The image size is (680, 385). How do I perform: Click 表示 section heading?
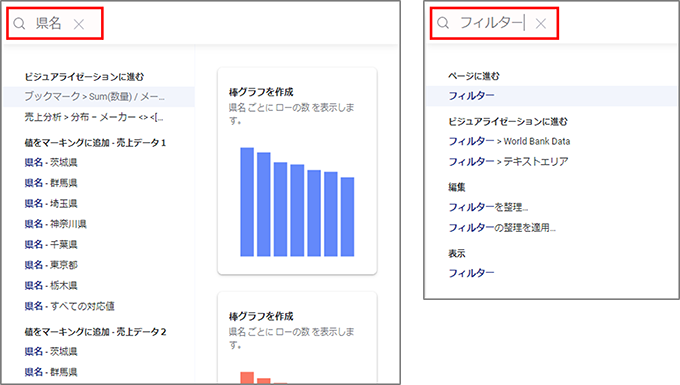pos(457,254)
